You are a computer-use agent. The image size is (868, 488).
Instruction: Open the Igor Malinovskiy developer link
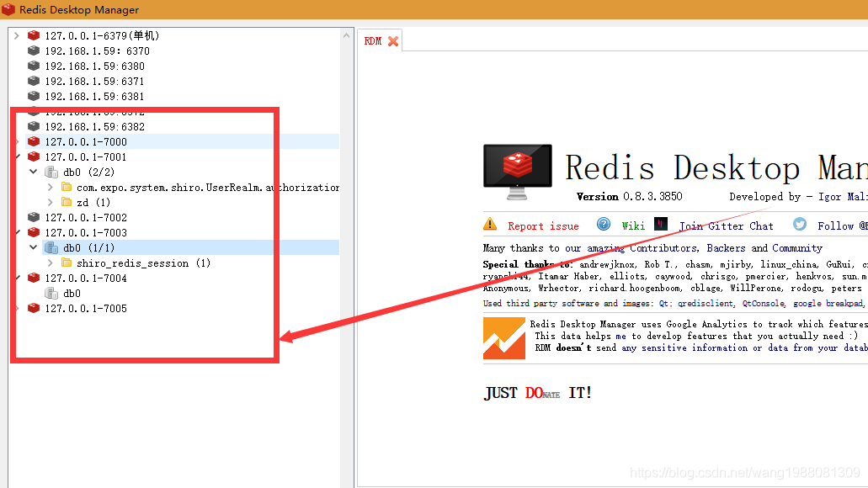tap(843, 196)
